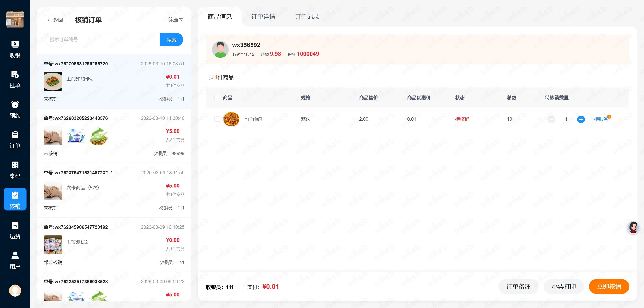
Task: Open the 订单 orders section
Action: tap(15, 140)
